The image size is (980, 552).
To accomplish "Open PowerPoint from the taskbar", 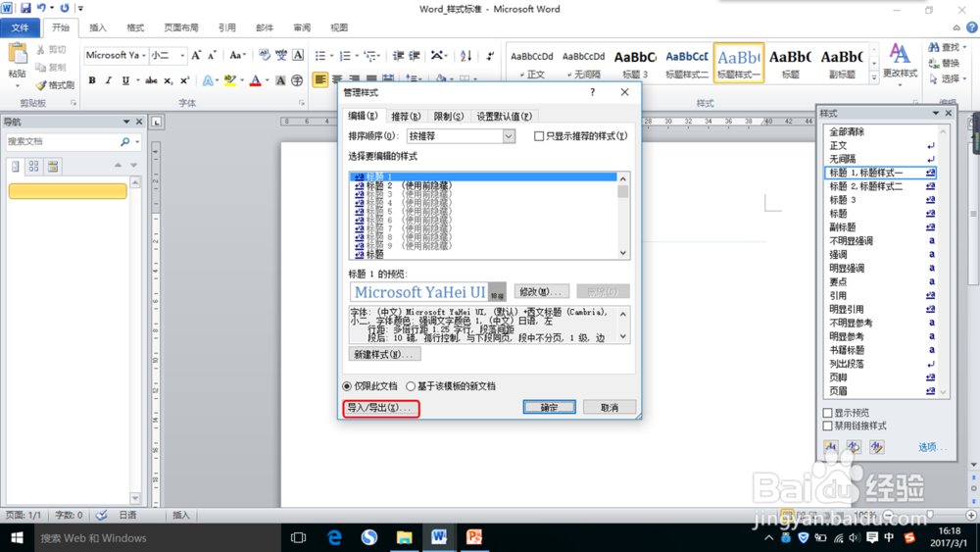I will tap(474, 537).
